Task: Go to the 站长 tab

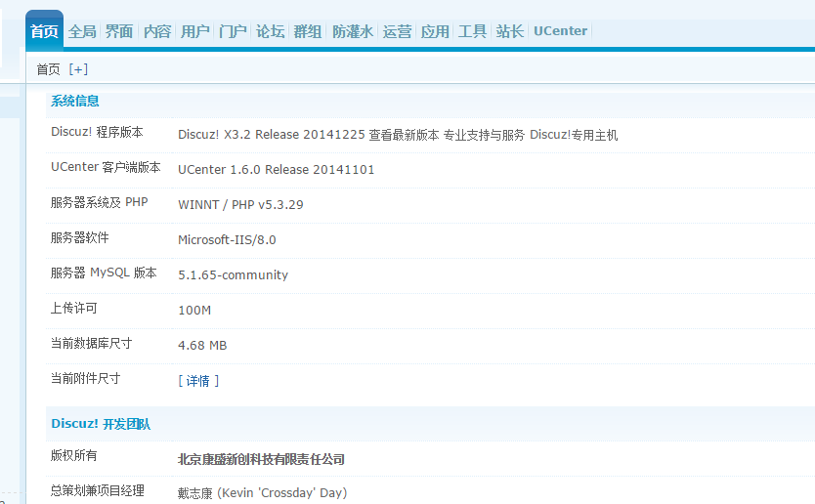Action: coord(510,31)
